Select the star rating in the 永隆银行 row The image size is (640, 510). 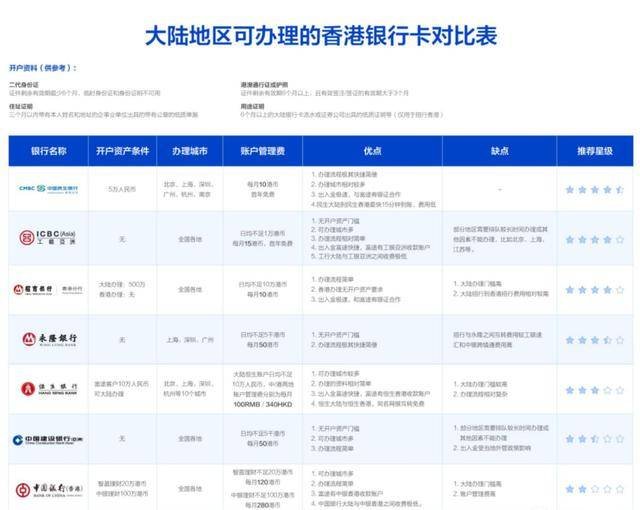tap(595, 340)
